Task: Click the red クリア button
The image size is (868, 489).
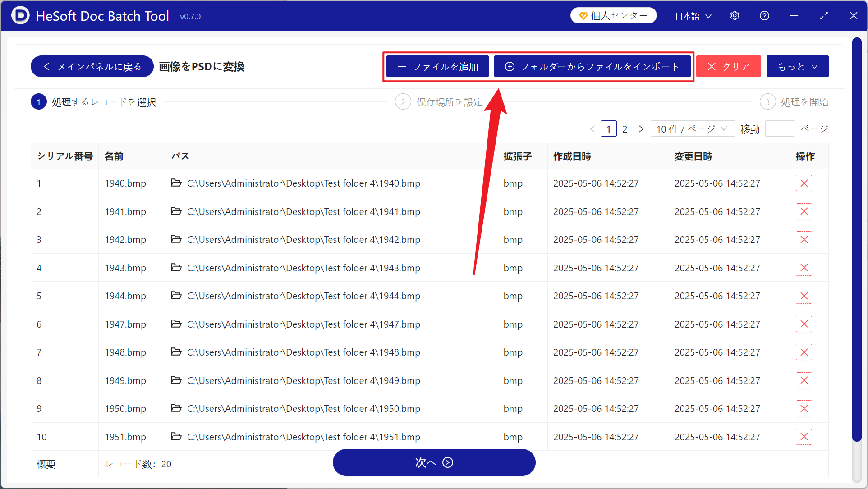Action: [728, 66]
